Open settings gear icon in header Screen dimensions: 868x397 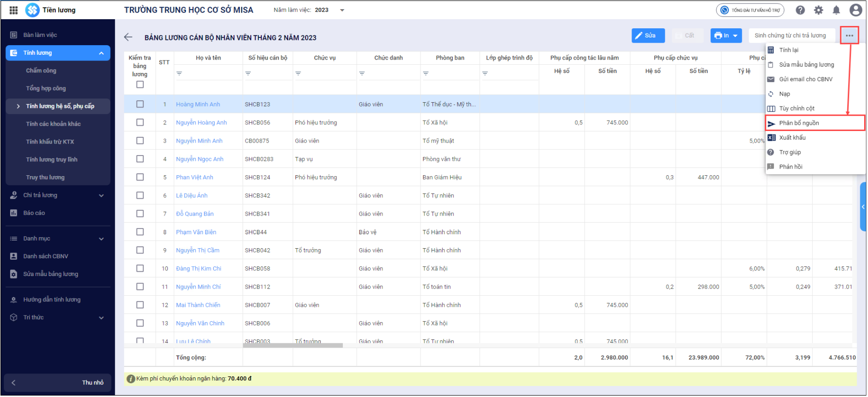(819, 10)
